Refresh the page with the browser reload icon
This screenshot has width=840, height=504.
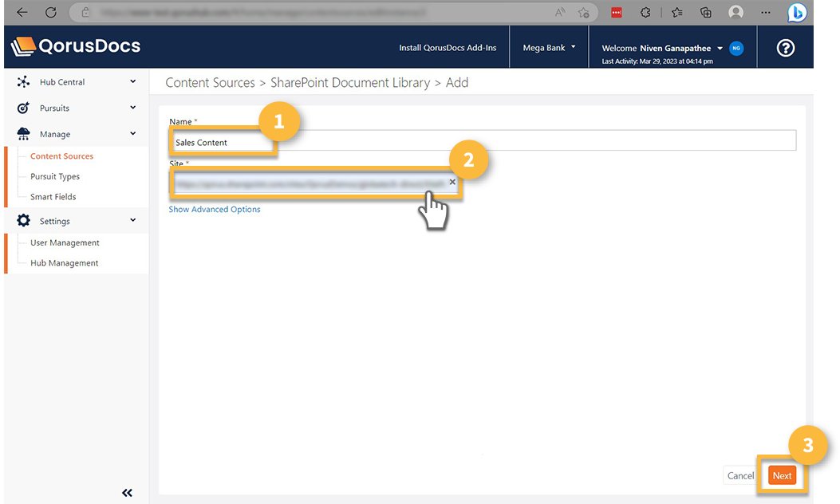pyautogui.click(x=51, y=12)
